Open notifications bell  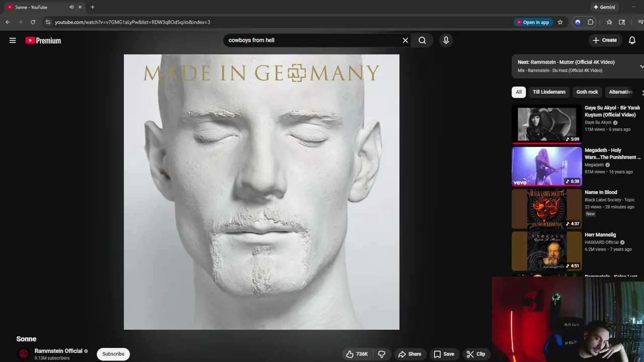pos(632,40)
